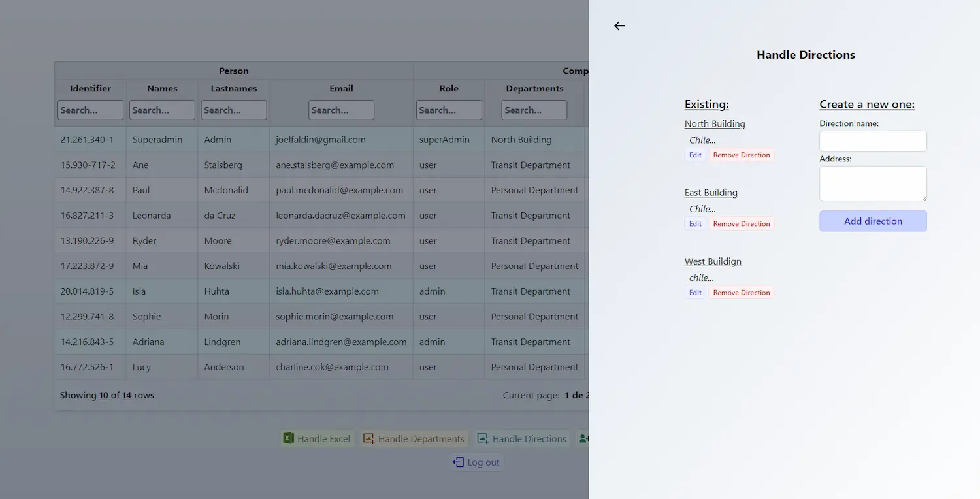Open the Handle Directions tool
Screen dimensions: 980x499
[x=522, y=438]
